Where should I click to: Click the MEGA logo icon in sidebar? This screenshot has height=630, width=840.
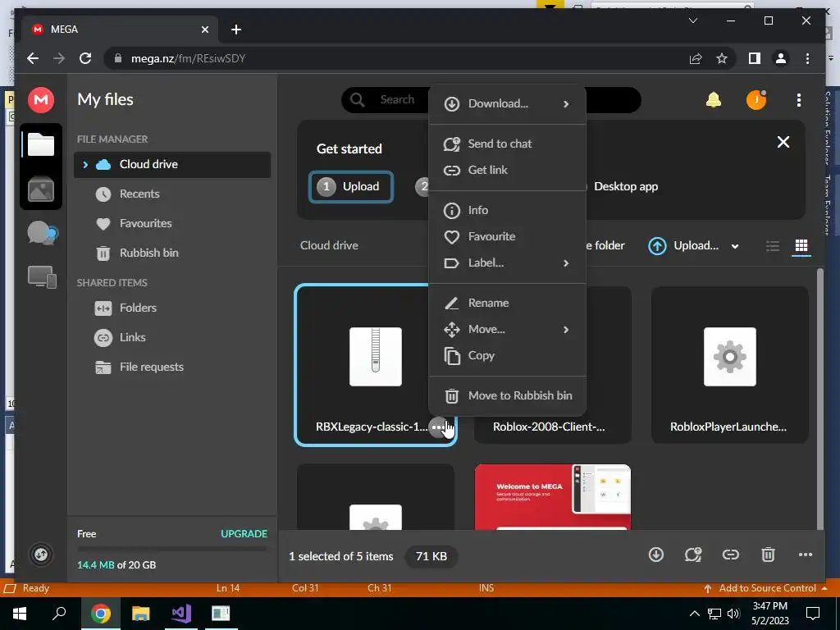click(41, 99)
